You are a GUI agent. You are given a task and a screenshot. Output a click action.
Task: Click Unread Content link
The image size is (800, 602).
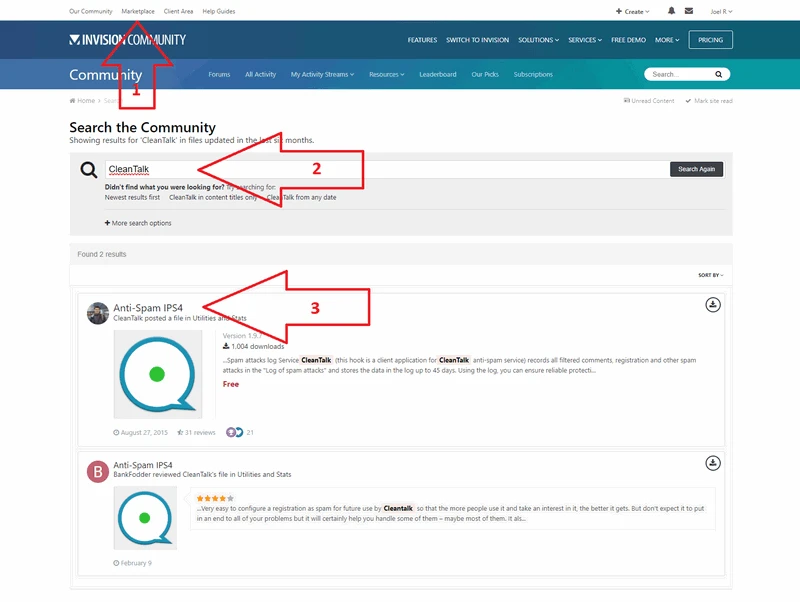(649, 101)
